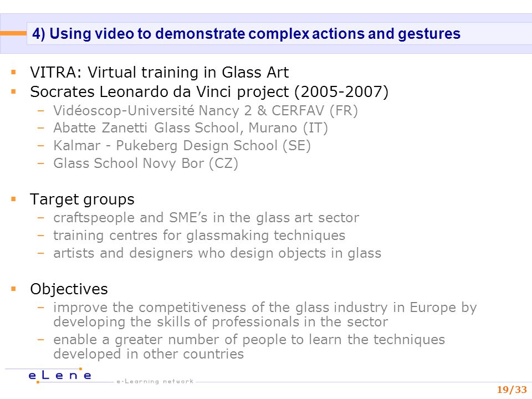This screenshot has height=399, width=532.
Task: Select enable a greater number objective
Action: (249, 347)
